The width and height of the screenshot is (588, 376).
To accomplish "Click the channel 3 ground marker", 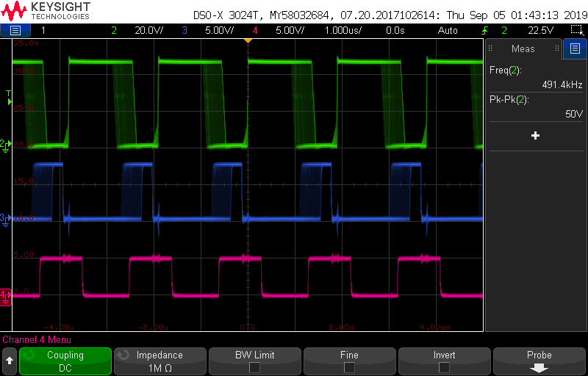I will [x=6, y=220].
